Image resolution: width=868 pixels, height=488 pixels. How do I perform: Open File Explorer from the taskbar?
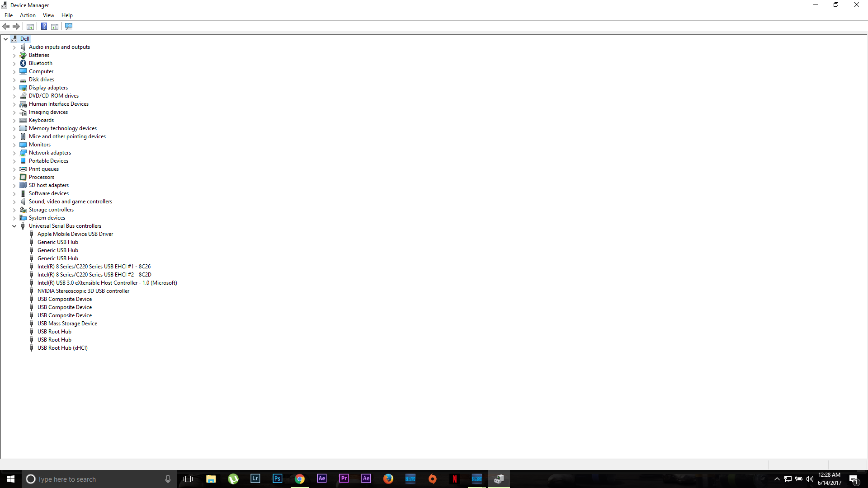pos(211,479)
